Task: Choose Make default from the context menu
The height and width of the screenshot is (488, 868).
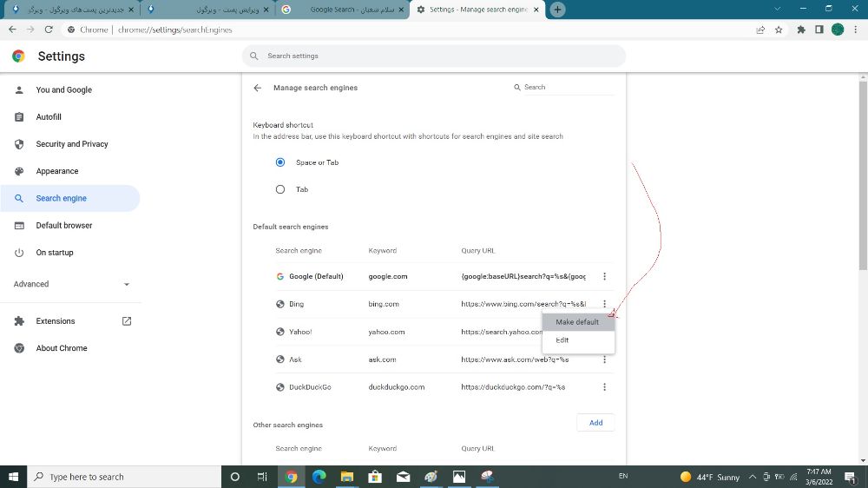Action: coord(578,322)
